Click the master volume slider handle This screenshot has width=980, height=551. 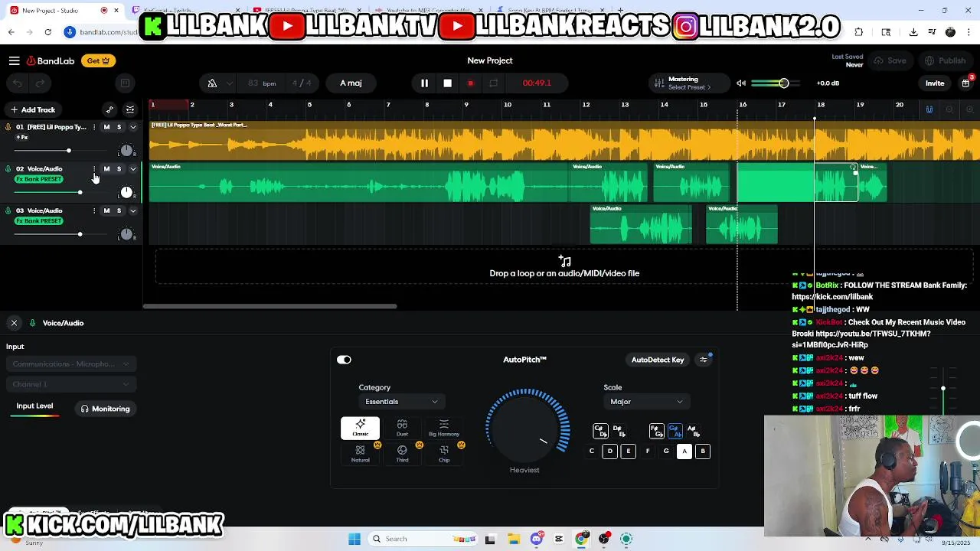(783, 83)
